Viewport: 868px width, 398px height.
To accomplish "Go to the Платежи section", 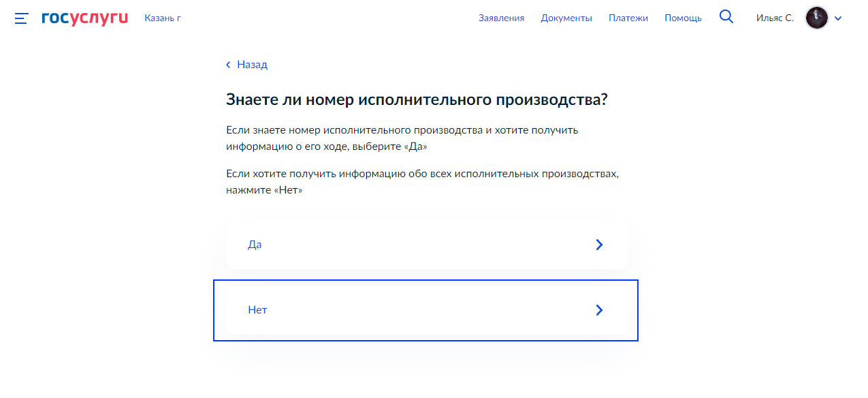I will pos(628,18).
